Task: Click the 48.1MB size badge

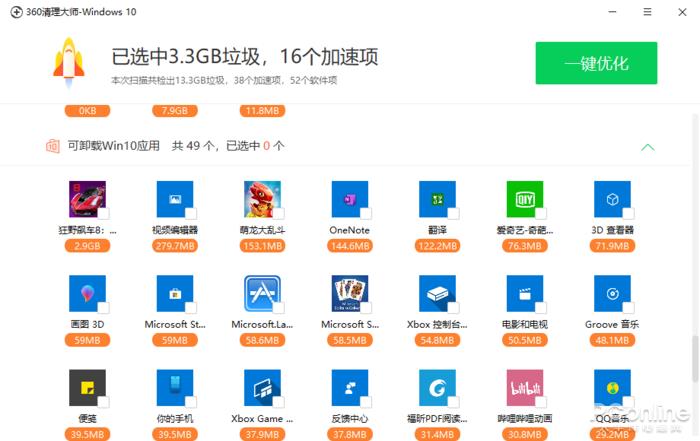Action: 612,341
